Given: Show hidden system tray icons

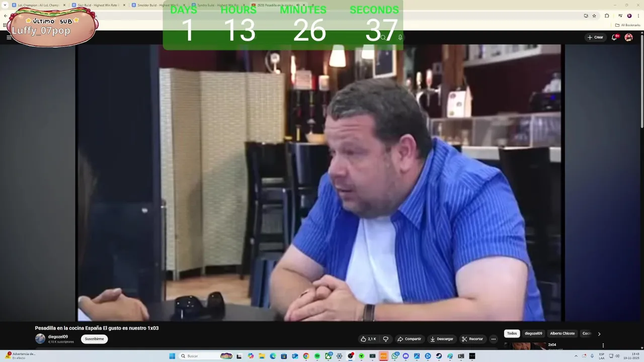Looking at the screenshot, I should 576,356.
